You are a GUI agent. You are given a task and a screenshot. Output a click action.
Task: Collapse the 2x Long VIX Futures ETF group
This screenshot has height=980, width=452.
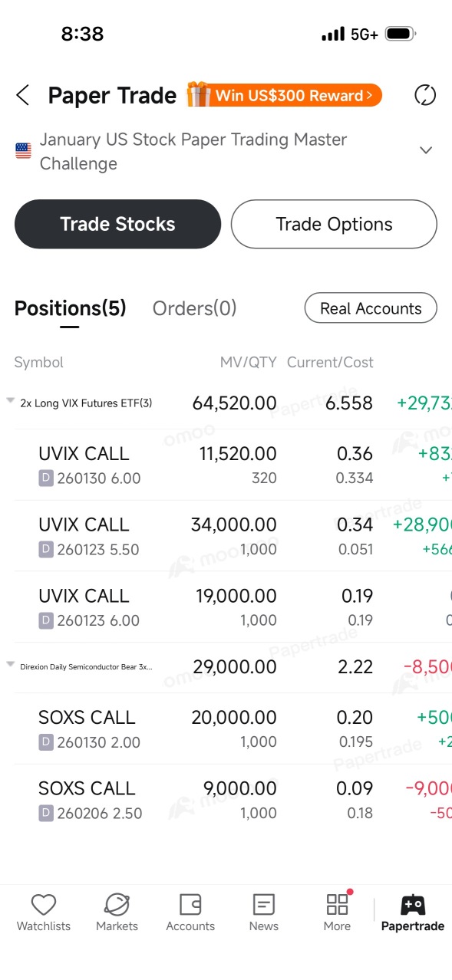[x=11, y=401]
